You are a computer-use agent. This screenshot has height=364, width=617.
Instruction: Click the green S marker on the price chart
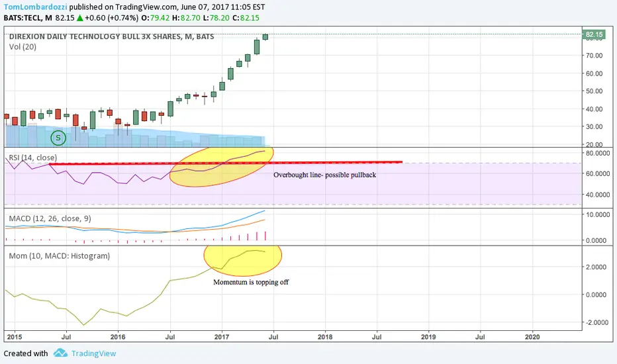(x=58, y=138)
